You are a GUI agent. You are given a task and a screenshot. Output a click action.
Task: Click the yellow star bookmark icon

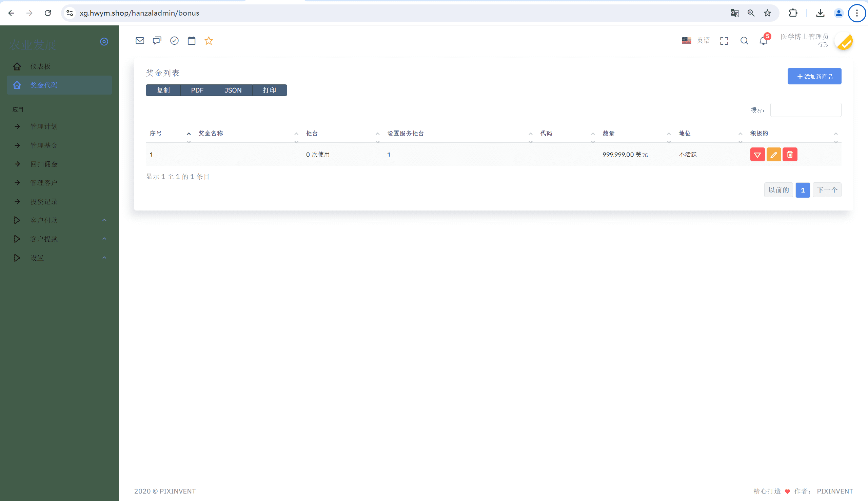(209, 41)
